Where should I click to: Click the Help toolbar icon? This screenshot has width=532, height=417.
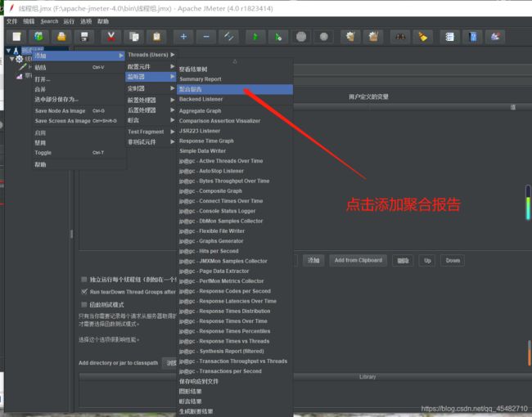472,37
